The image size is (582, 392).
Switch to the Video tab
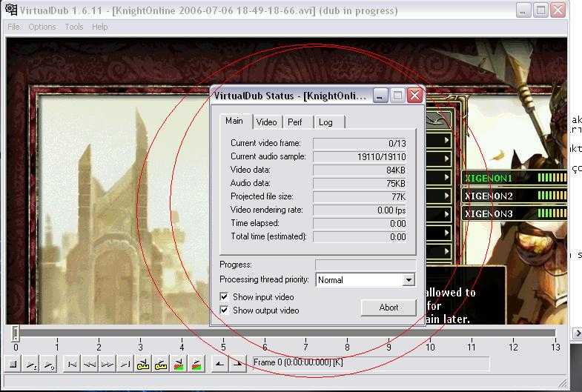[x=266, y=122]
